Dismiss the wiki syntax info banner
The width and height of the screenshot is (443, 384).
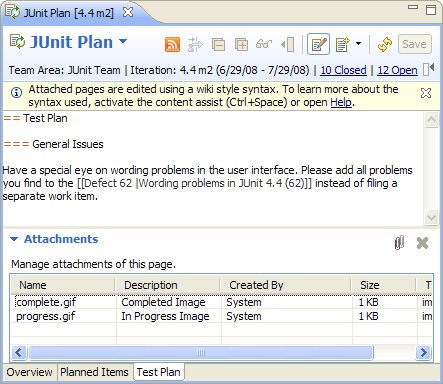(426, 93)
